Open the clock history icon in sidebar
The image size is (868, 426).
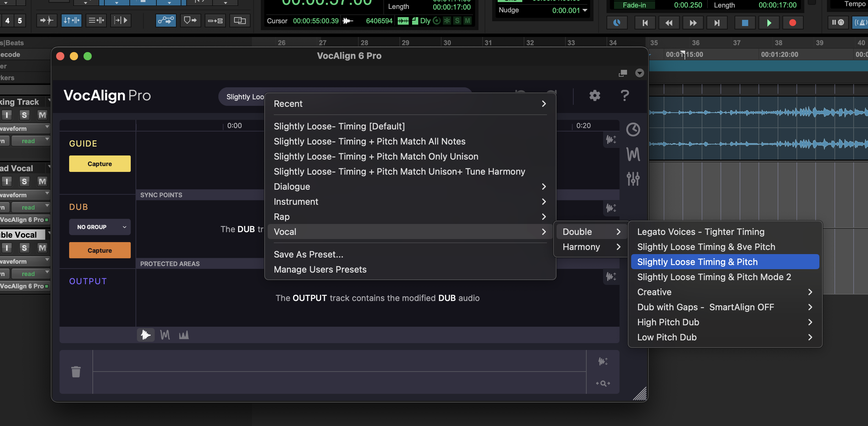pyautogui.click(x=633, y=130)
